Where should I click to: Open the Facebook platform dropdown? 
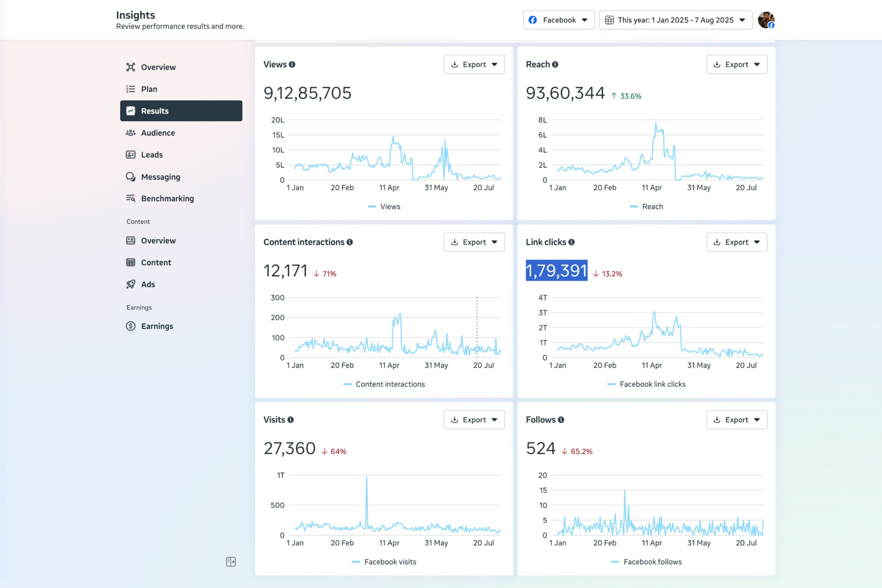coord(558,20)
